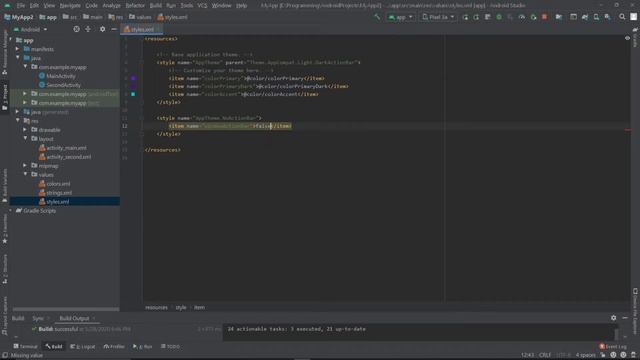This screenshot has height=360, width=640.
Task: Open the Pixel device selector dropdown
Action: [438, 17]
